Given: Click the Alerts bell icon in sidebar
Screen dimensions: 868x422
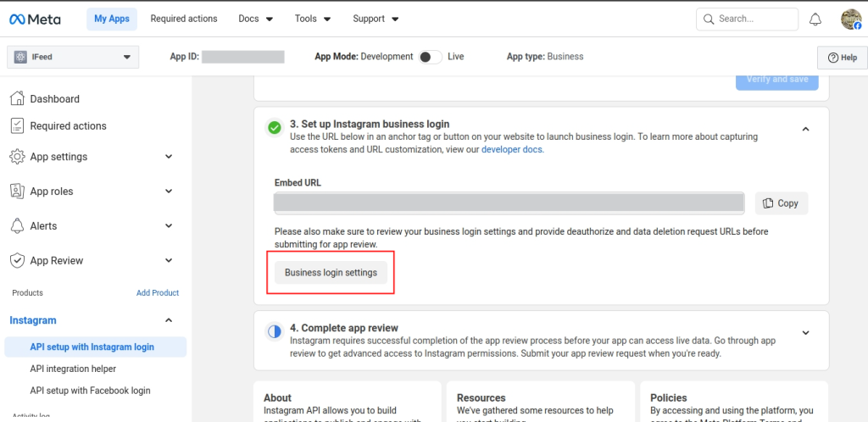Looking at the screenshot, I should 17,225.
